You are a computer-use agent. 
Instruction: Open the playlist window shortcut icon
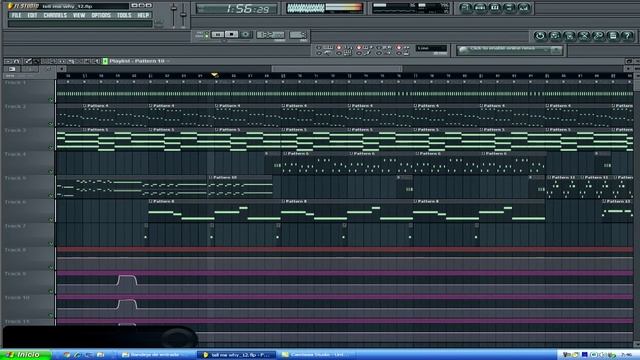tap(466, 8)
